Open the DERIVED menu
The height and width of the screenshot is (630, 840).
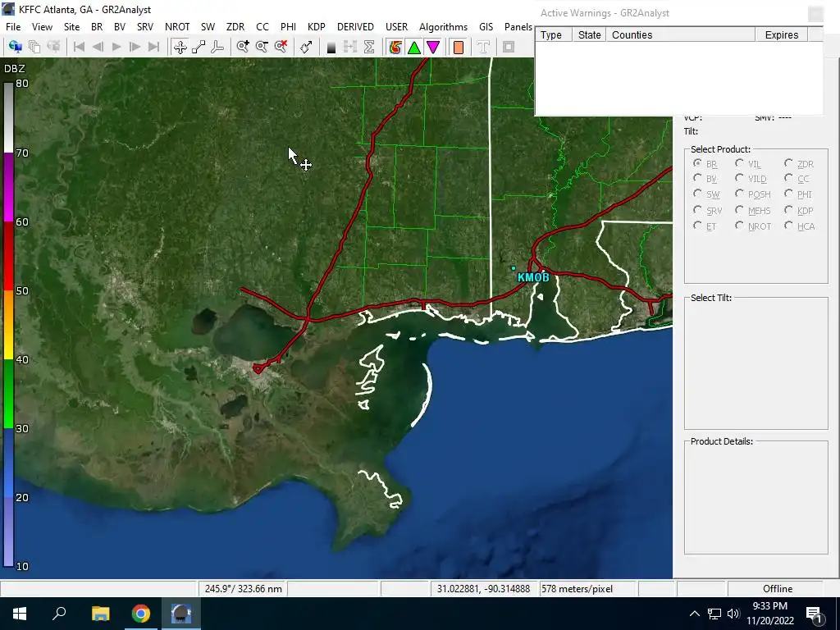tap(355, 27)
